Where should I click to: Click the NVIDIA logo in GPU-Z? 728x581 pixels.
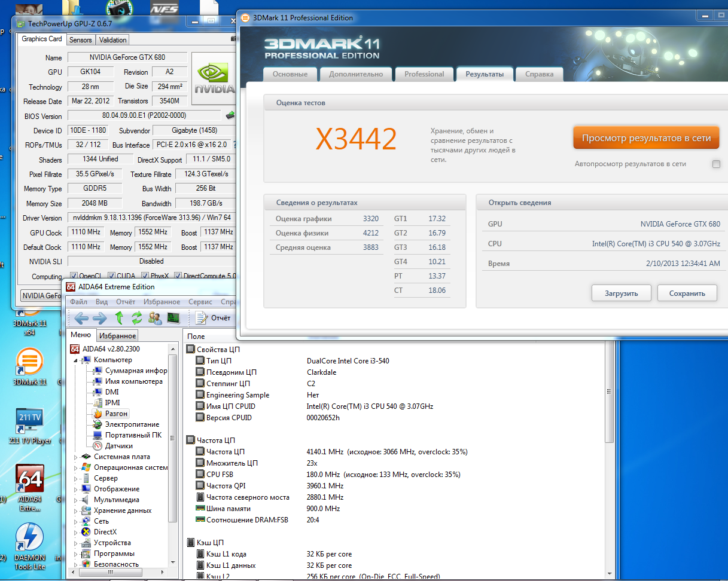pyautogui.click(x=214, y=79)
